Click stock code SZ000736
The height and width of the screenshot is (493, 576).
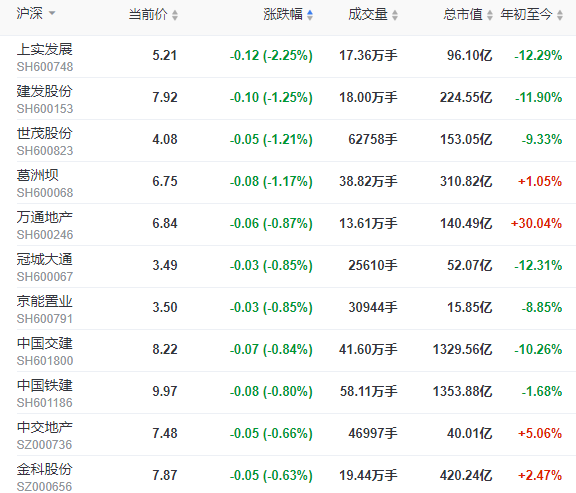[44, 445]
